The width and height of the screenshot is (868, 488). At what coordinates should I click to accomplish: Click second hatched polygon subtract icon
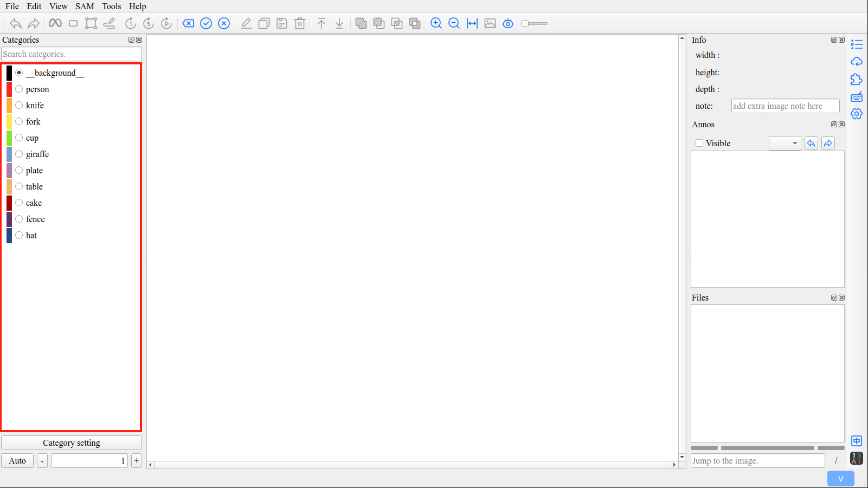point(379,23)
